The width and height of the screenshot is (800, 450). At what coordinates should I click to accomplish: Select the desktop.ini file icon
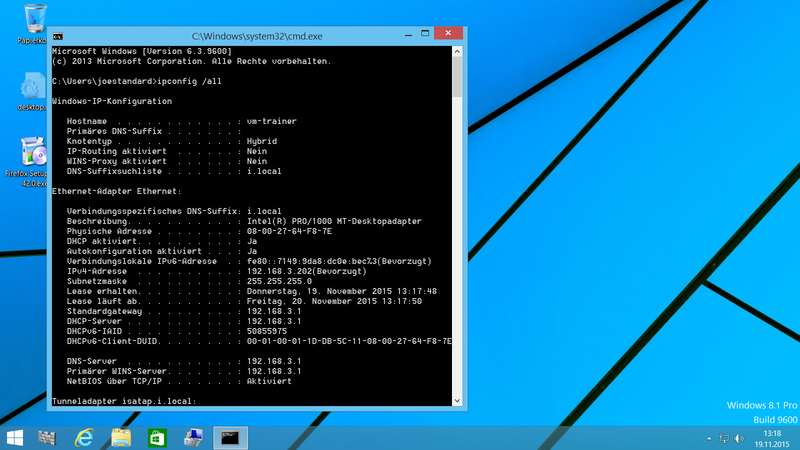(x=32, y=92)
